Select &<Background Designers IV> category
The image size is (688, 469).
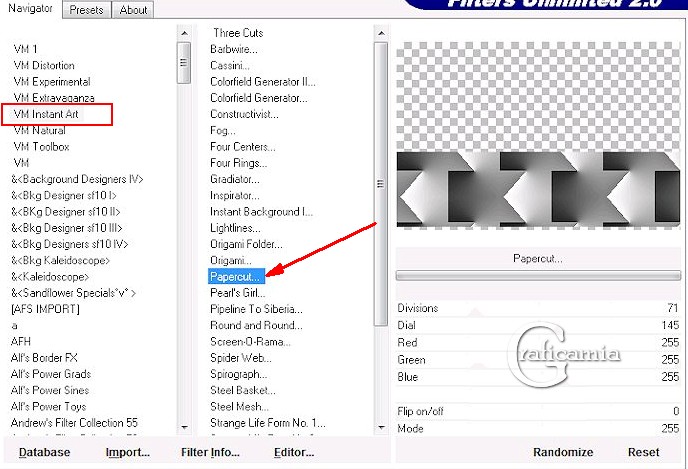point(77,179)
